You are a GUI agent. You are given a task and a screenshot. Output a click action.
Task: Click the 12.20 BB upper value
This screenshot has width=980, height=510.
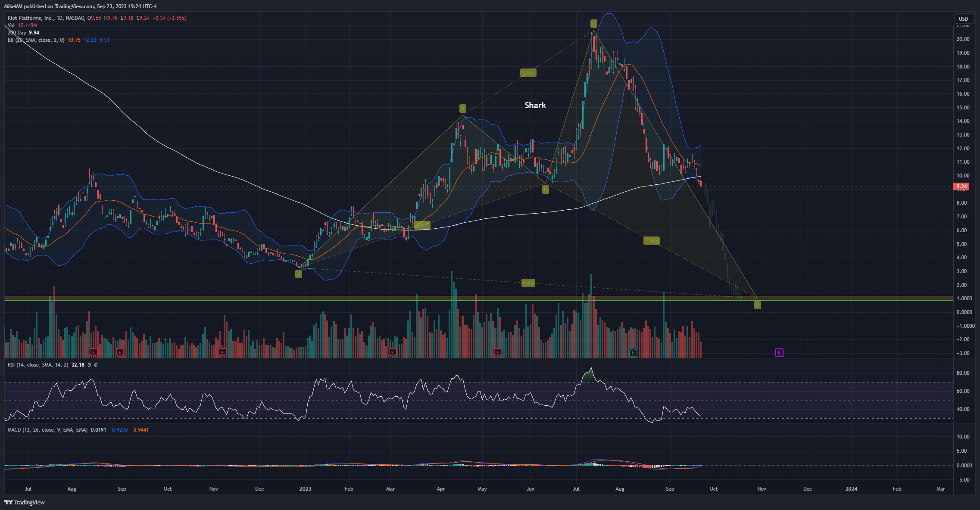coord(90,40)
